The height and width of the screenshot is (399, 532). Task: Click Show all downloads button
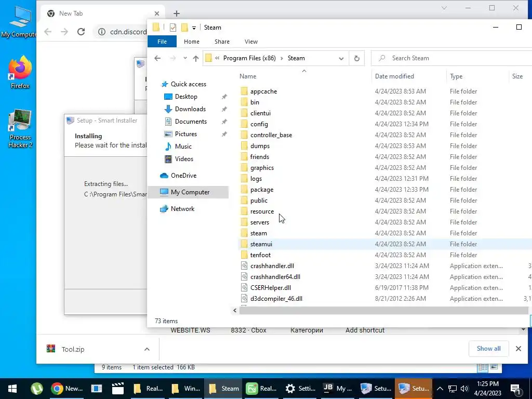488,349
